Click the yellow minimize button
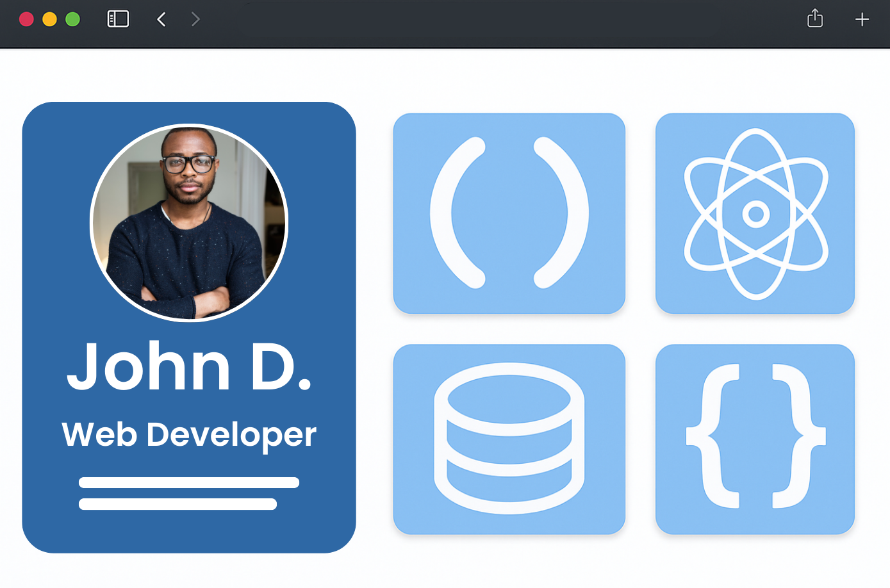This screenshot has width=890, height=588. pyautogui.click(x=49, y=19)
